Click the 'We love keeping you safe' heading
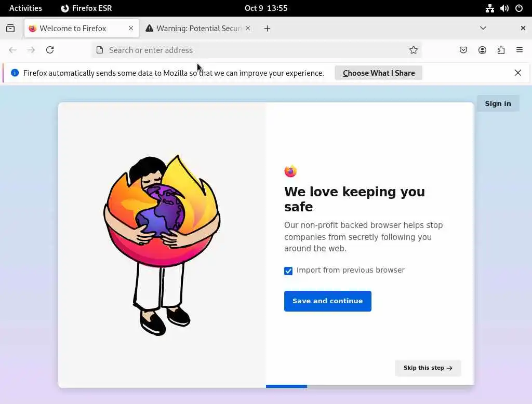Image resolution: width=532 pixels, height=404 pixels. click(x=354, y=199)
